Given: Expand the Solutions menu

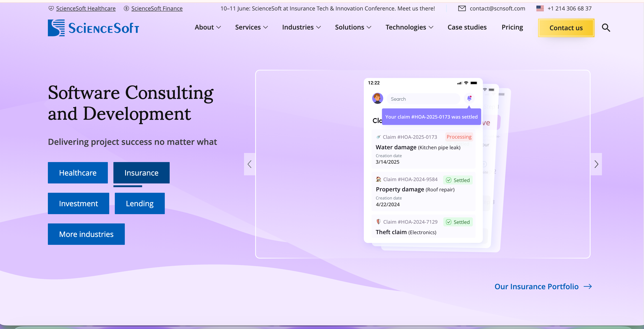Looking at the screenshot, I should (x=353, y=27).
